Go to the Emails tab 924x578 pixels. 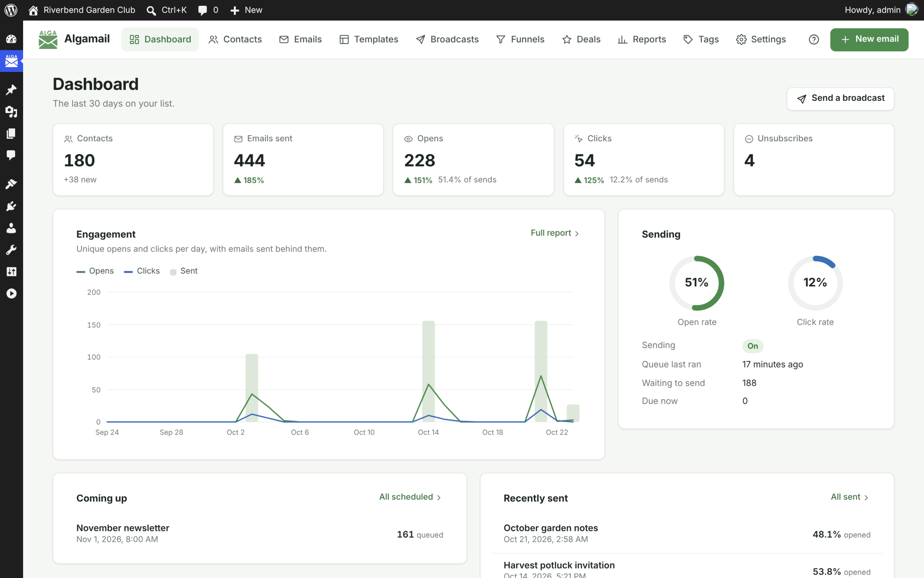pyautogui.click(x=301, y=39)
